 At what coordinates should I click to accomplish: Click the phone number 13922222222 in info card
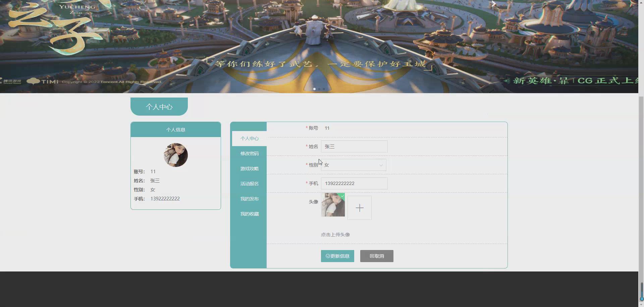pos(165,199)
